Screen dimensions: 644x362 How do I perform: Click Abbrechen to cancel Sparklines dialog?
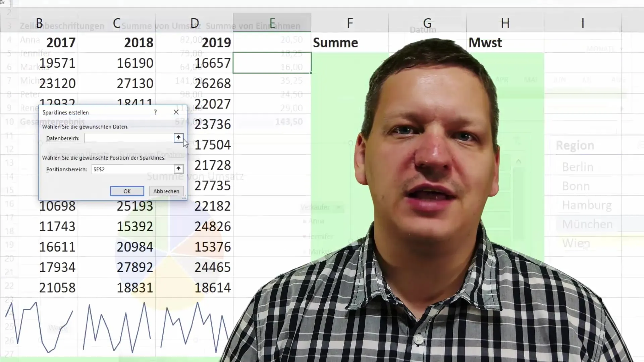(x=166, y=191)
